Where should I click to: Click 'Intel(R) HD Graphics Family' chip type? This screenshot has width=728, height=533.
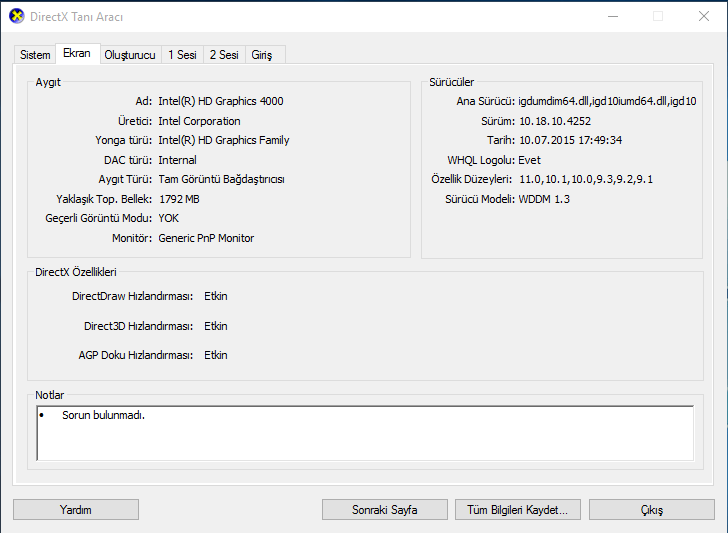[x=224, y=140]
